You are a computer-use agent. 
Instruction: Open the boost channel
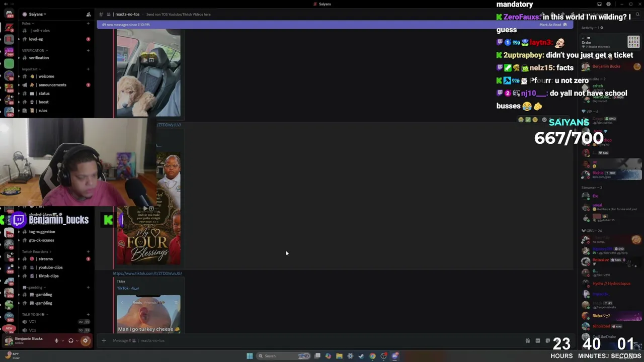[x=55, y=102]
